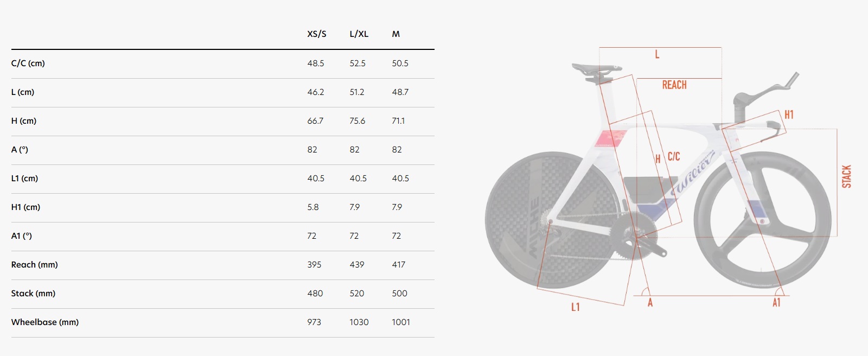This screenshot has width=868, height=356.
Task: Click the L1 label below rear wheel
Action: (576, 307)
